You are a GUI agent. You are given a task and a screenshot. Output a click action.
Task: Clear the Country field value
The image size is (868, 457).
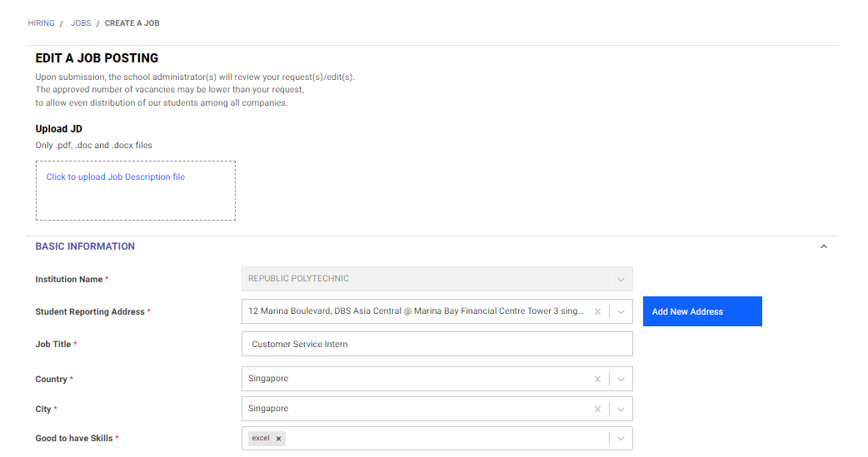point(597,379)
